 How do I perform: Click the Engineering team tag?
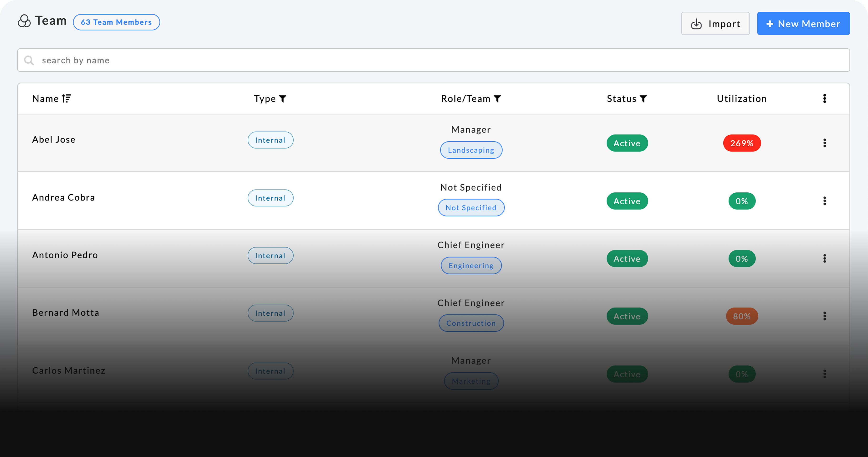(x=471, y=266)
